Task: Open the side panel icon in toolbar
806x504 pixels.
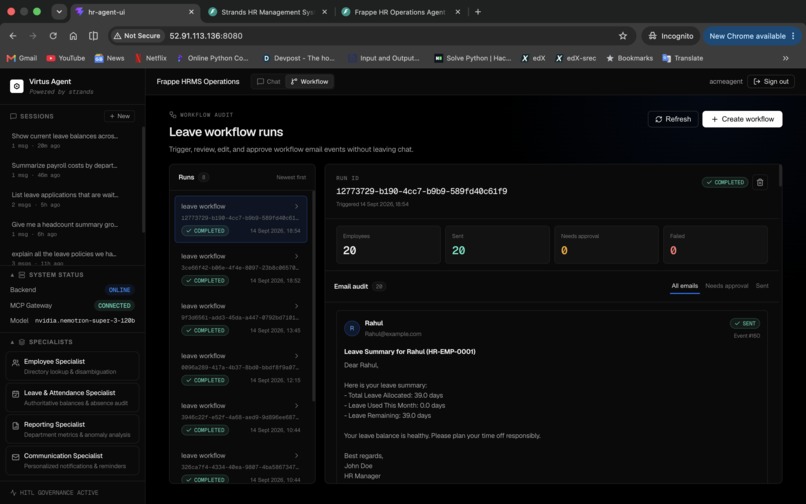Action: pos(94,36)
